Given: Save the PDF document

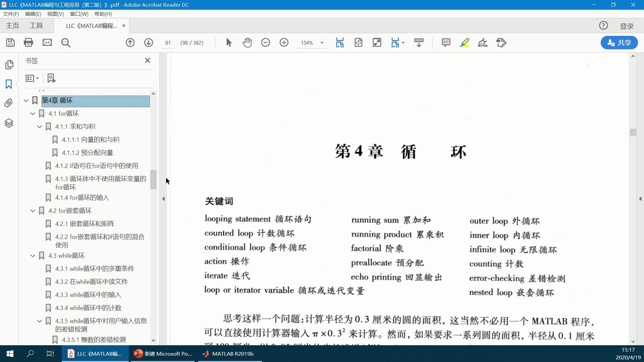Looking at the screenshot, I should click(x=10, y=43).
